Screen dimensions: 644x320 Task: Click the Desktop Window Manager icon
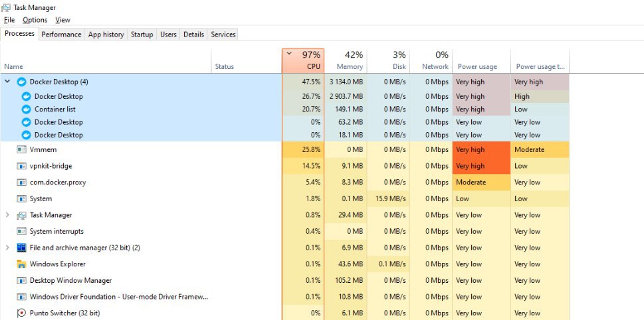21,281
